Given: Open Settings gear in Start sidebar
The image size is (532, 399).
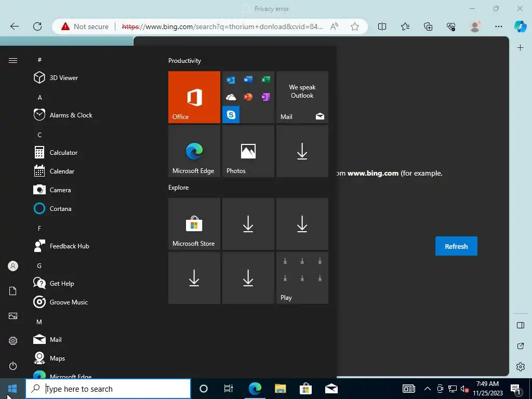Looking at the screenshot, I should tap(13, 341).
